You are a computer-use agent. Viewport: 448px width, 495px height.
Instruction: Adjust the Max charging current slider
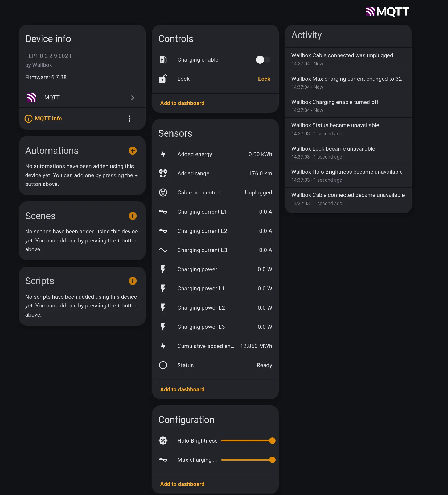248,460
